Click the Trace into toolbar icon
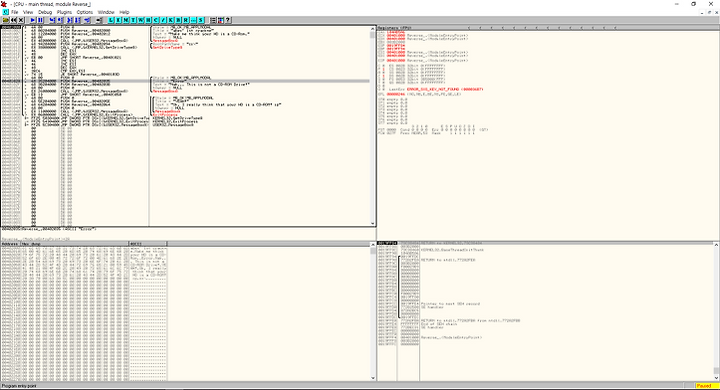The height and width of the screenshot is (390, 720). tap(69, 20)
